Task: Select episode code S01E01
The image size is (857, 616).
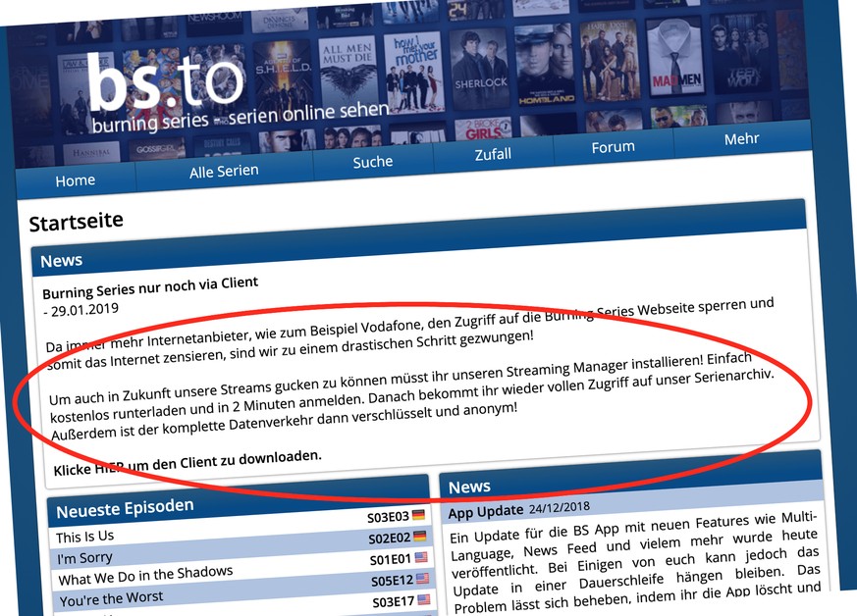Action: [x=391, y=559]
